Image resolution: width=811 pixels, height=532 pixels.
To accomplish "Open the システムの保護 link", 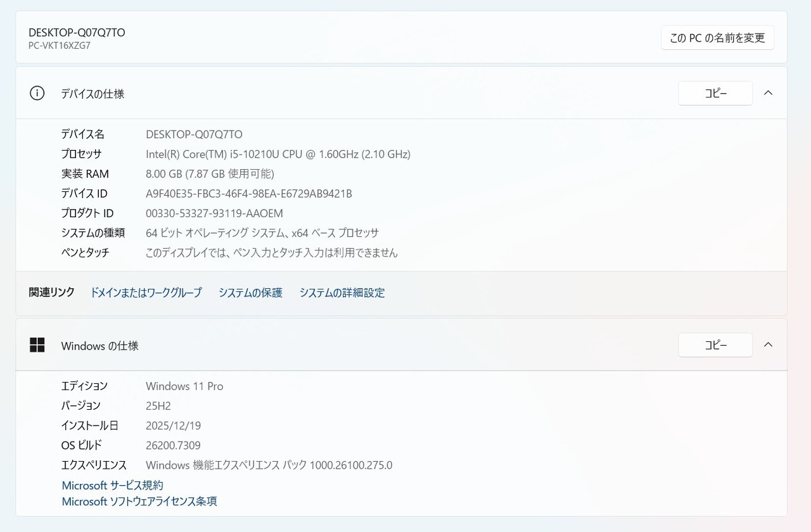I will coord(250,293).
